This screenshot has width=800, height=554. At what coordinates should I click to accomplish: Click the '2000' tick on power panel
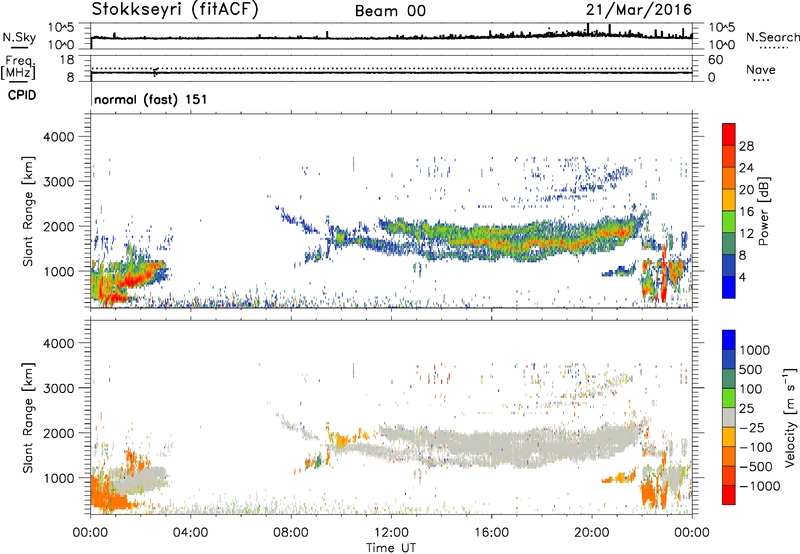pyautogui.click(x=58, y=226)
